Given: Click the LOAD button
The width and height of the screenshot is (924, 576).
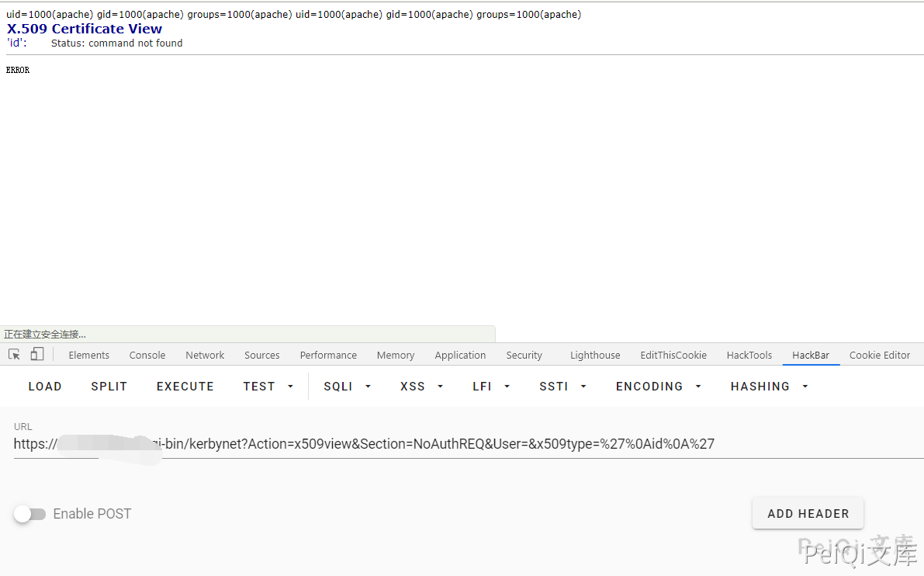Looking at the screenshot, I should click(45, 387).
